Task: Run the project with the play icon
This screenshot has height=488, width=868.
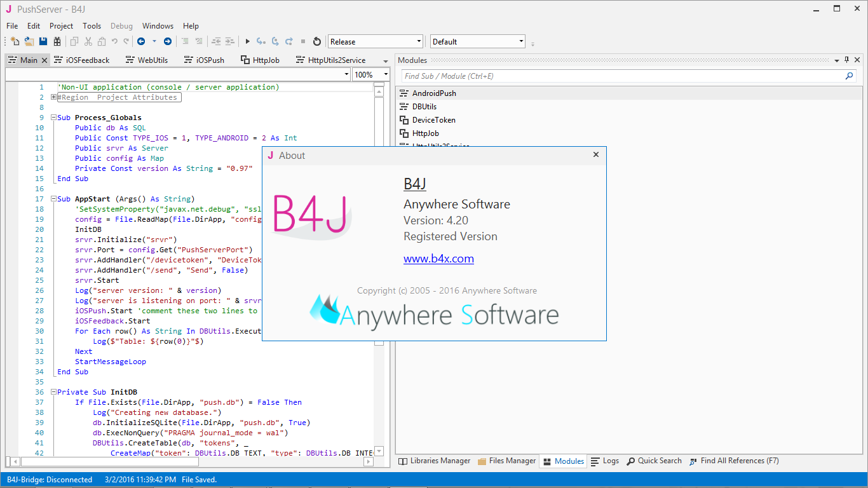Action: pyautogui.click(x=247, y=41)
